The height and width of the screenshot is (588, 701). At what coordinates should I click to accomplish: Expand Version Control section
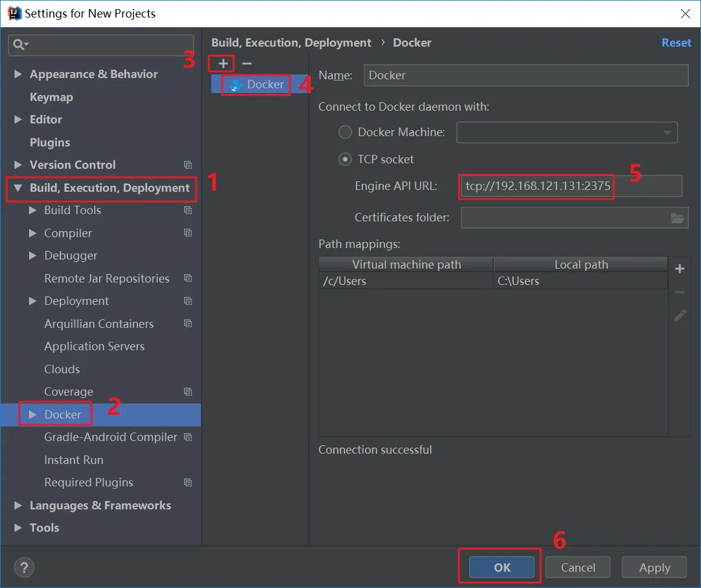coord(18,165)
